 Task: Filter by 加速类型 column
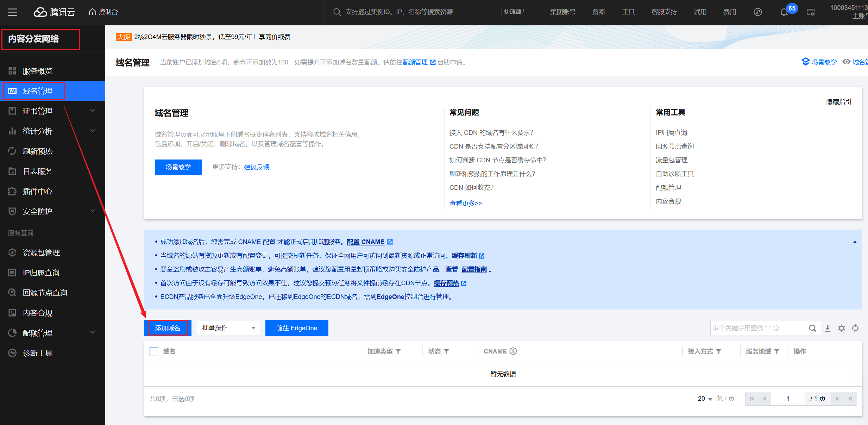coord(398,351)
